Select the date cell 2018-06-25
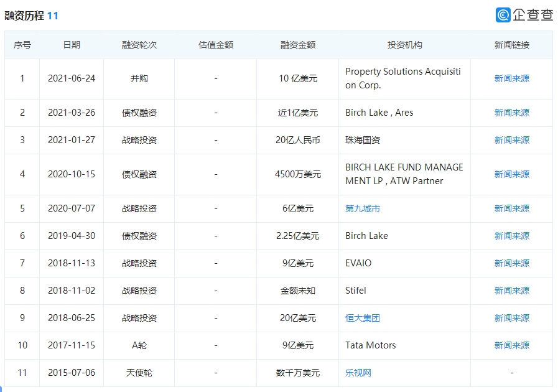Viewport: 558px width, 392px height. pyautogui.click(x=72, y=318)
